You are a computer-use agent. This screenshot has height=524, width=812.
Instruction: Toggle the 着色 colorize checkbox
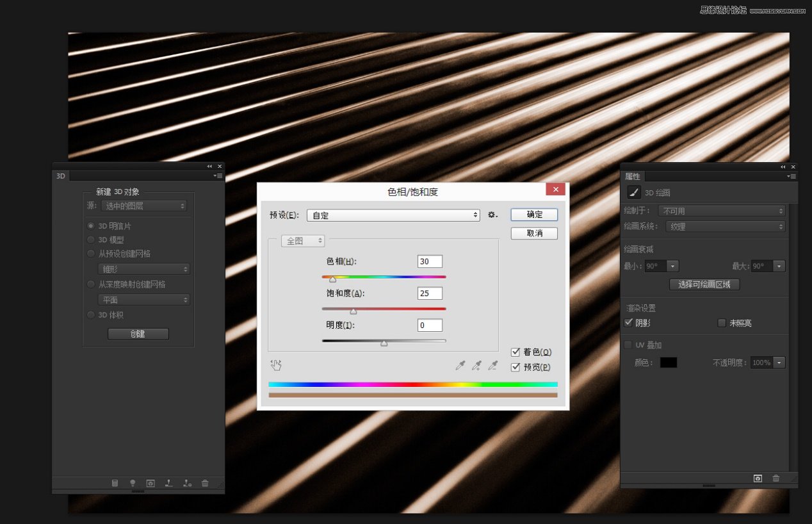(x=516, y=352)
